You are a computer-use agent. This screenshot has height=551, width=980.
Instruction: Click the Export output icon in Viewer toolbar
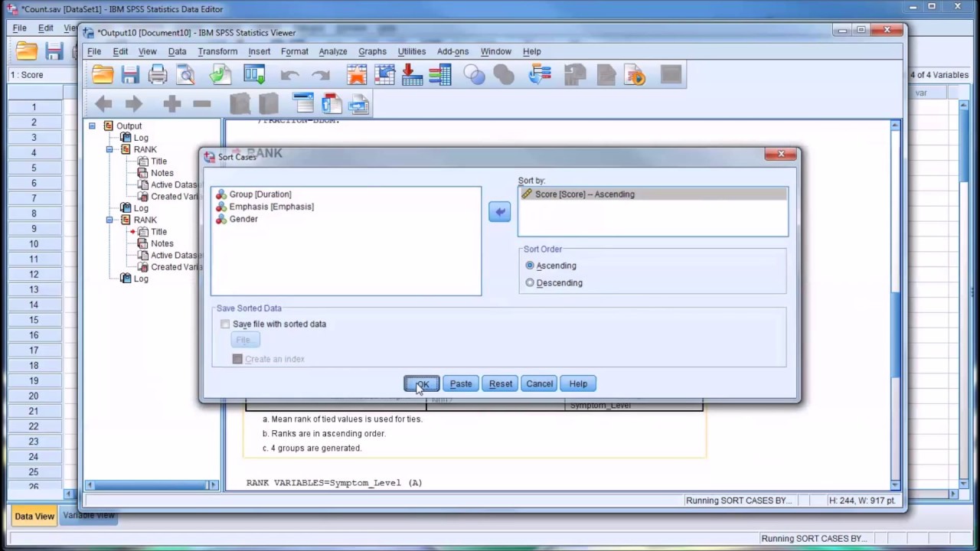click(x=220, y=74)
